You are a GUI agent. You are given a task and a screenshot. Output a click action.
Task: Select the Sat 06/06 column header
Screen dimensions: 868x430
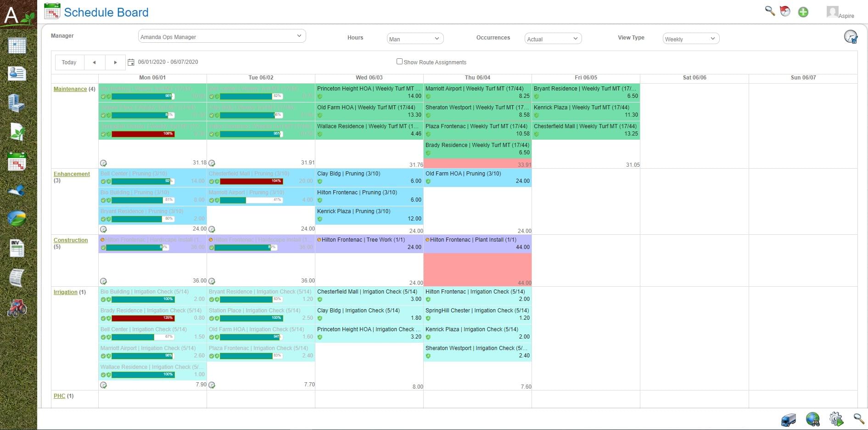pyautogui.click(x=694, y=78)
